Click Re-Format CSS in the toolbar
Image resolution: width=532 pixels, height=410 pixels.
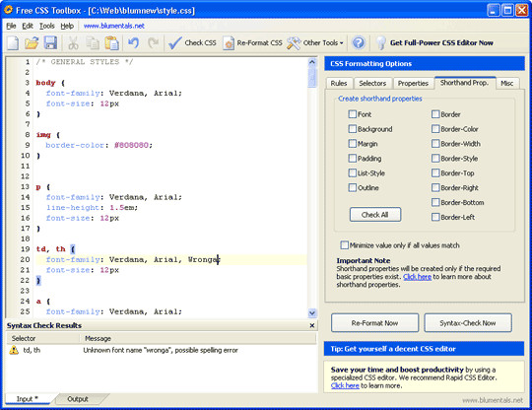253,43
